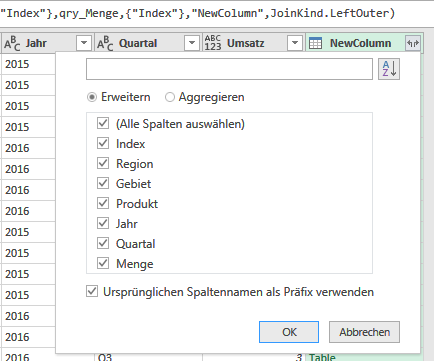Click the Abbrechen button
Screen dimensions: 434x361
(364, 332)
